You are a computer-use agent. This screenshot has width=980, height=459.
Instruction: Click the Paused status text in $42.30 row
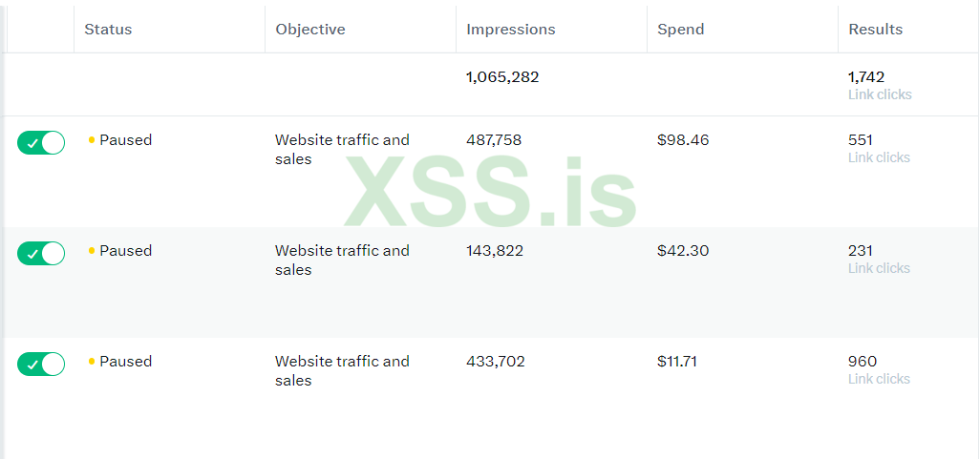[125, 251]
